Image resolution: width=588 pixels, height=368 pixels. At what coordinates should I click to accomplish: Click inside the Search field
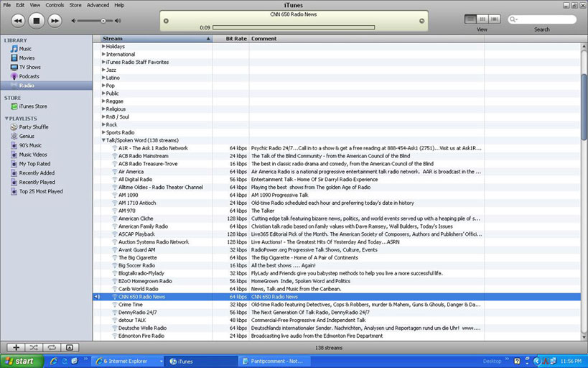542,19
